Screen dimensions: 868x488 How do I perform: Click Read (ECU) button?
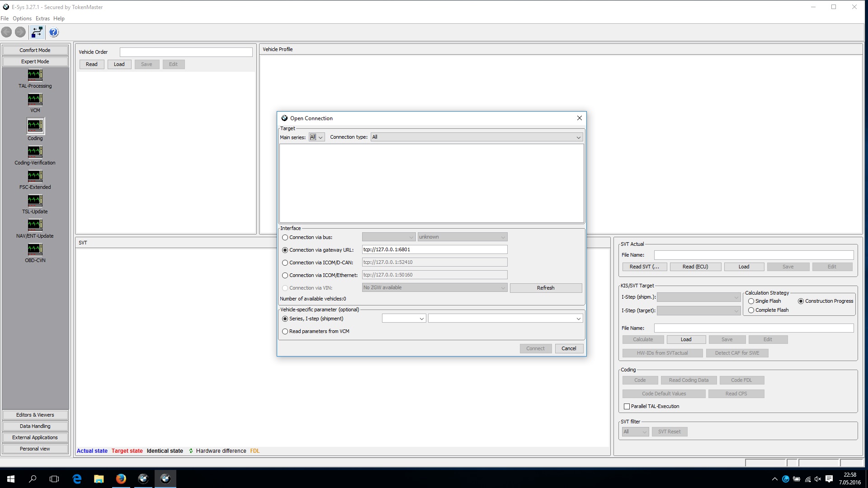(695, 267)
